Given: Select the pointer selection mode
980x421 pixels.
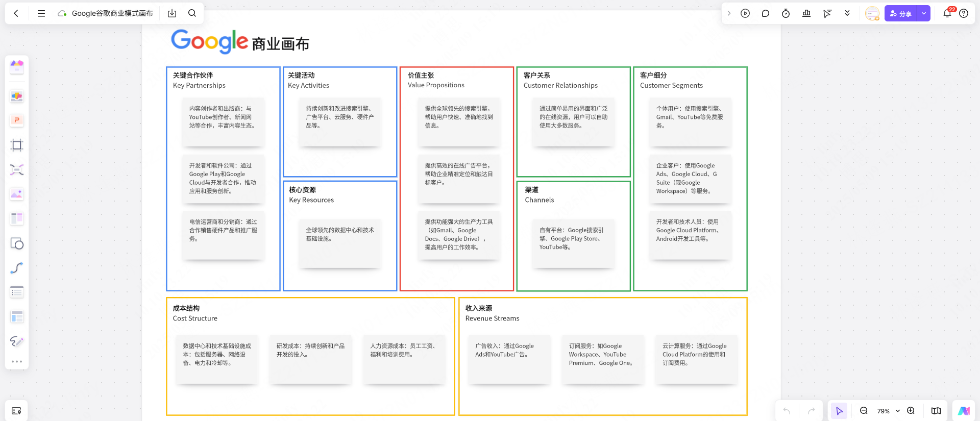Looking at the screenshot, I should (839, 411).
